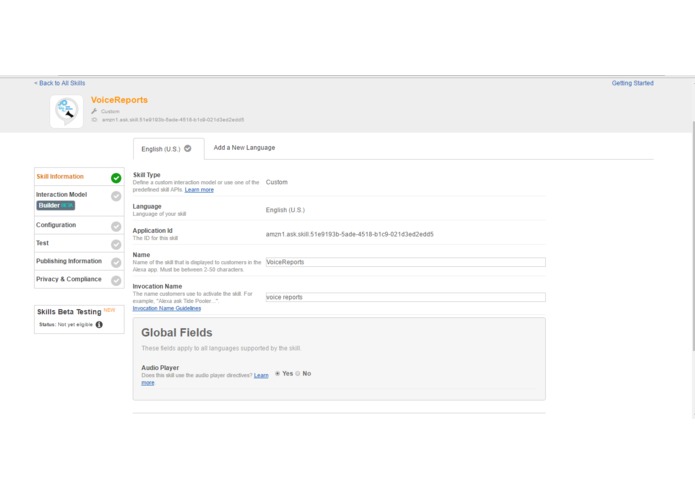The height and width of the screenshot is (494, 695).
Task: Click the 'English (U.S.)' Language value
Action: tap(285, 210)
